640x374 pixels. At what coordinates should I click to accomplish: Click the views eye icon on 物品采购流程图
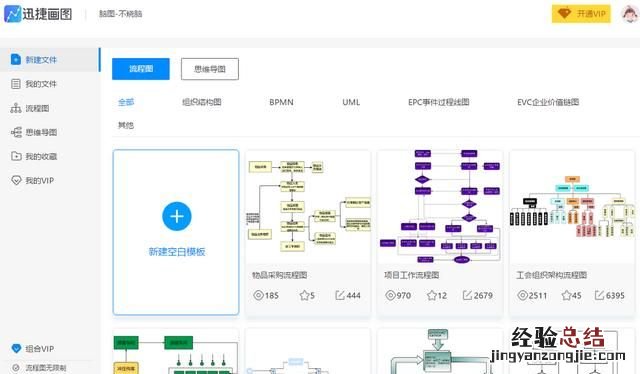pyautogui.click(x=258, y=295)
